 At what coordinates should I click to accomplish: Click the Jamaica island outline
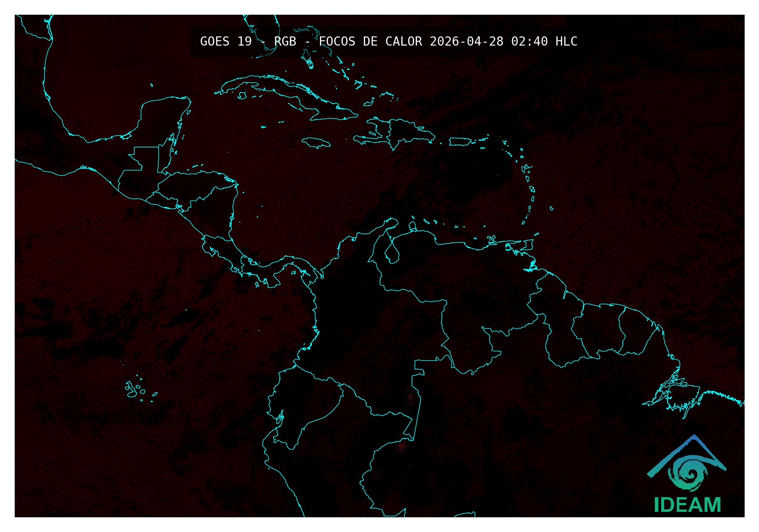pyautogui.click(x=316, y=143)
